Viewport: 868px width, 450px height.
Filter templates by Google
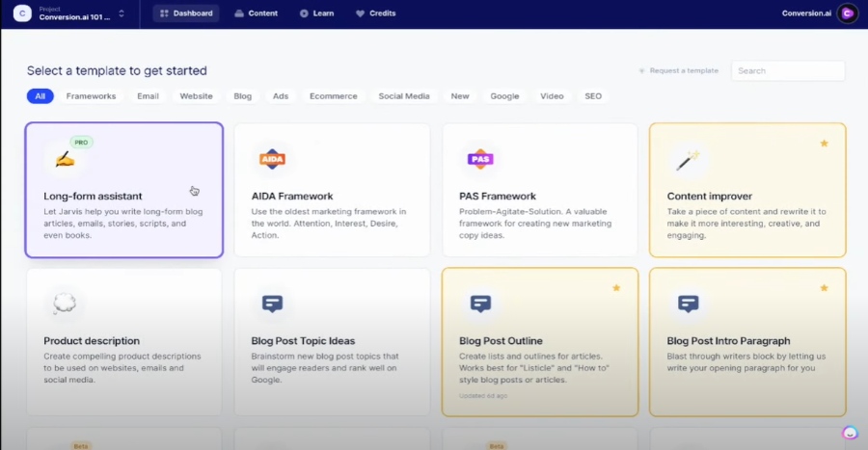[x=504, y=96]
